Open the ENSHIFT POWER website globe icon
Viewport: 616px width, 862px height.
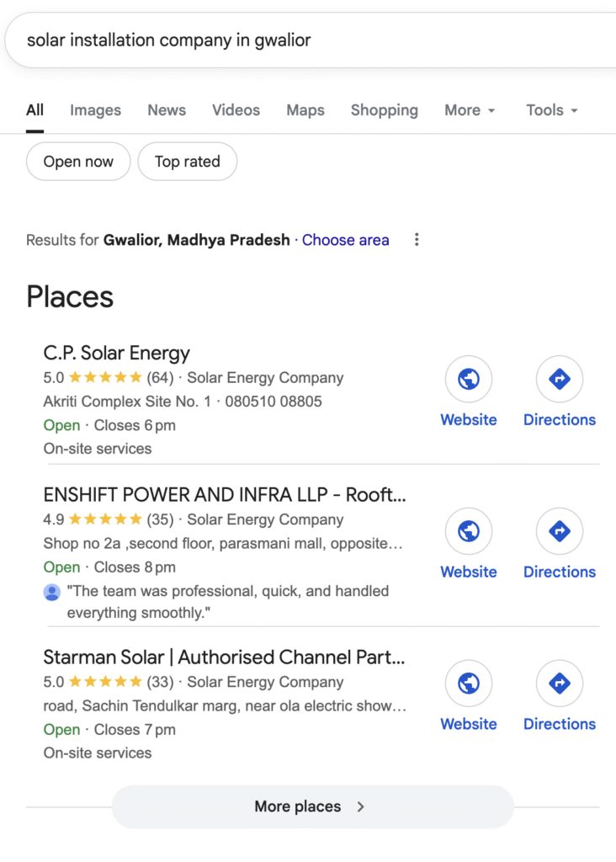coord(469,532)
